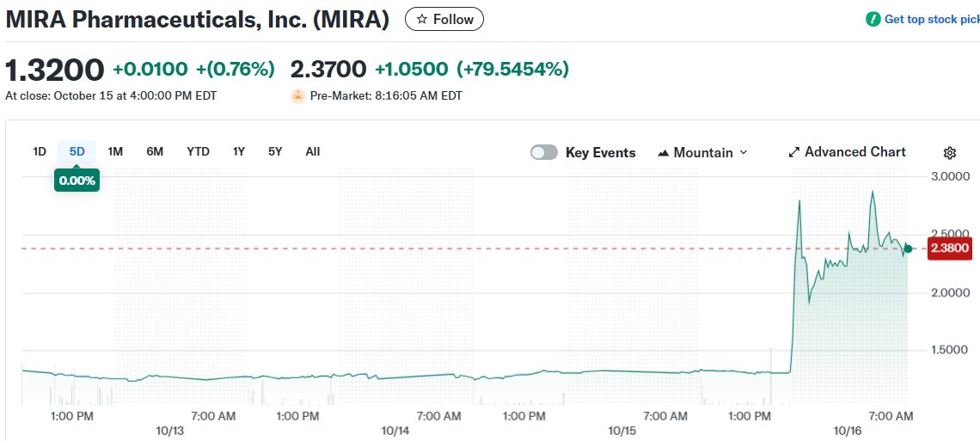Select the 1D time range
Screen dimensions: 980x441
(40, 151)
